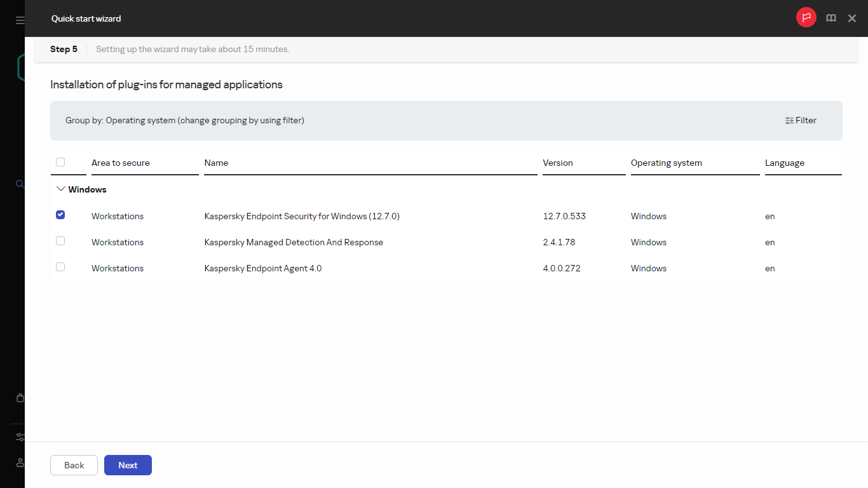Open the help documentation book icon

coord(831,18)
